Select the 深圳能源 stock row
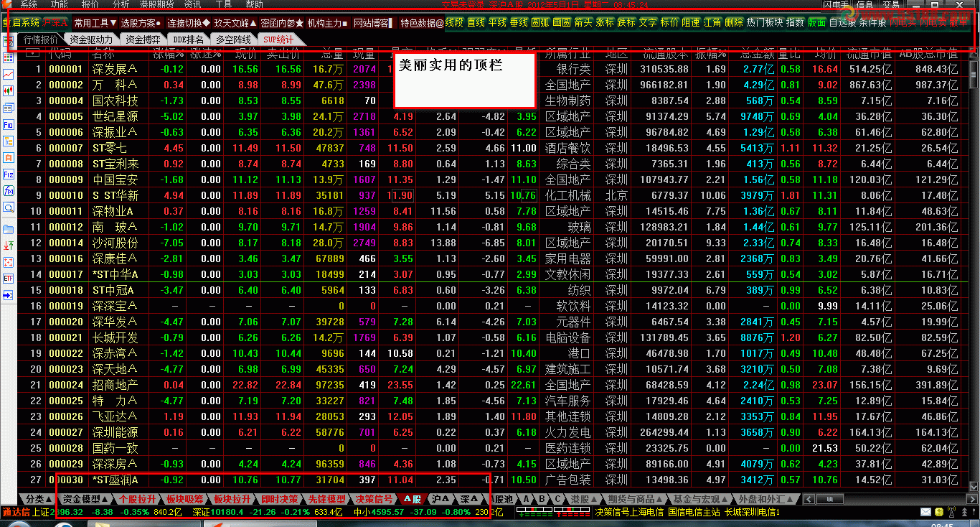This screenshot has height=527, width=980. tap(492, 432)
